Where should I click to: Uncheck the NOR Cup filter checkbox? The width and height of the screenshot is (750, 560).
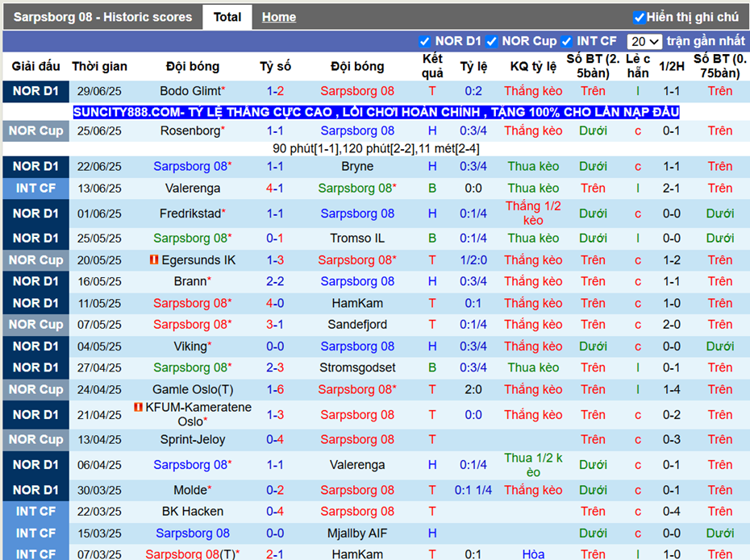[x=491, y=42]
